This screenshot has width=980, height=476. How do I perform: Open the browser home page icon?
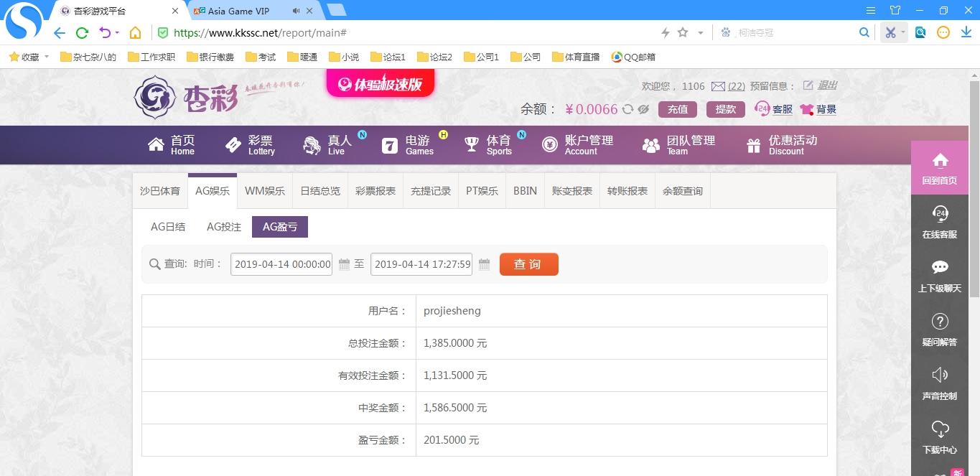point(135,33)
